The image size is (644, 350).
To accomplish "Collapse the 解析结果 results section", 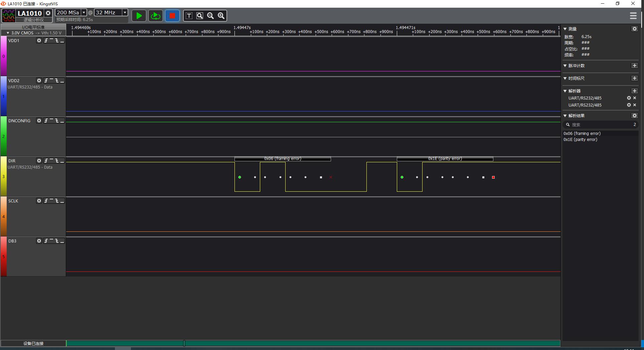I will pos(565,116).
